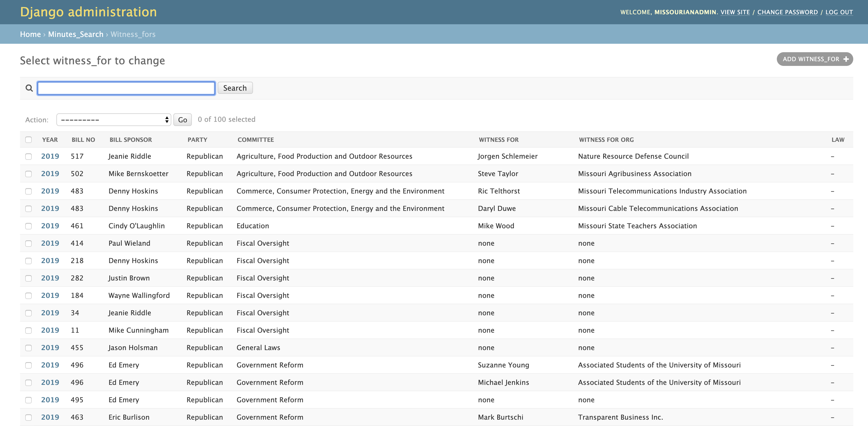The image size is (868, 426).
Task: Toggle the select-all header checkbox
Action: pos(29,139)
